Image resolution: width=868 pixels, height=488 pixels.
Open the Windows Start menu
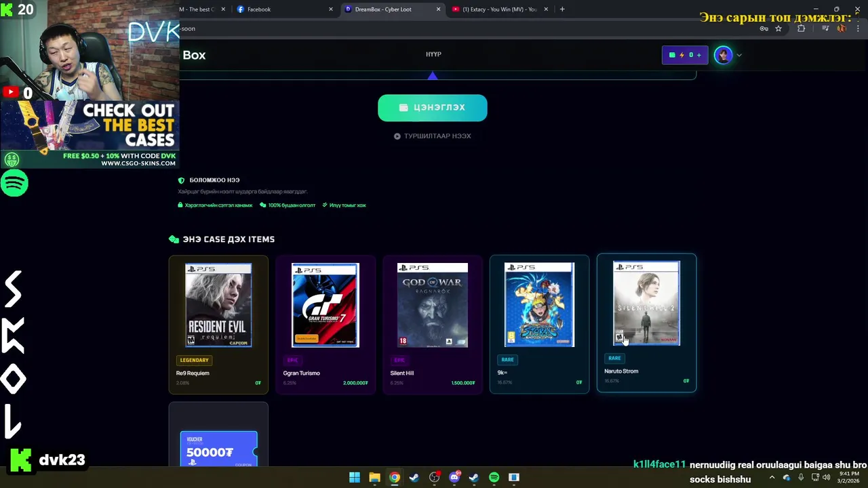(x=355, y=478)
